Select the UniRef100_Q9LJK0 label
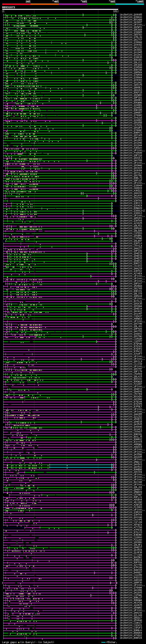 coord(131,326)
